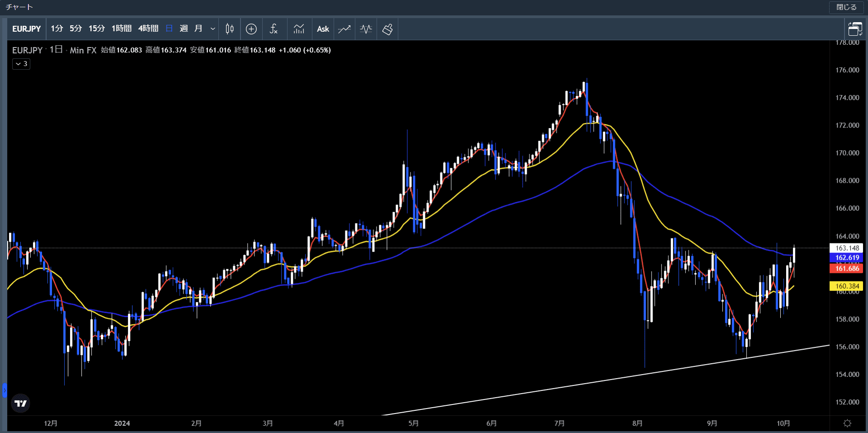
Task: Click the 閉じる close button
Action: click(846, 7)
